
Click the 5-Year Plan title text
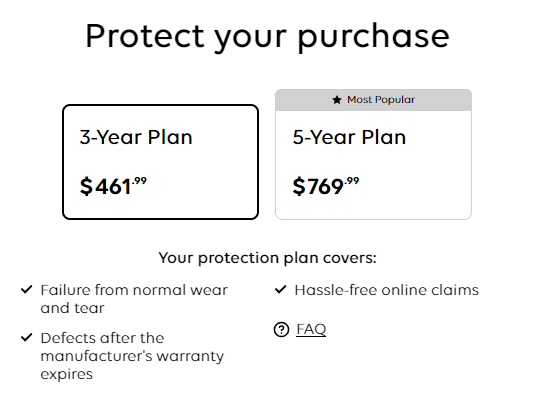[x=349, y=137]
